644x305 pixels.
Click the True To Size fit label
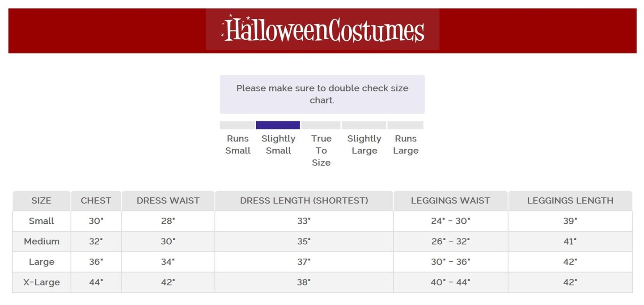pyautogui.click(x=321, y=150)
